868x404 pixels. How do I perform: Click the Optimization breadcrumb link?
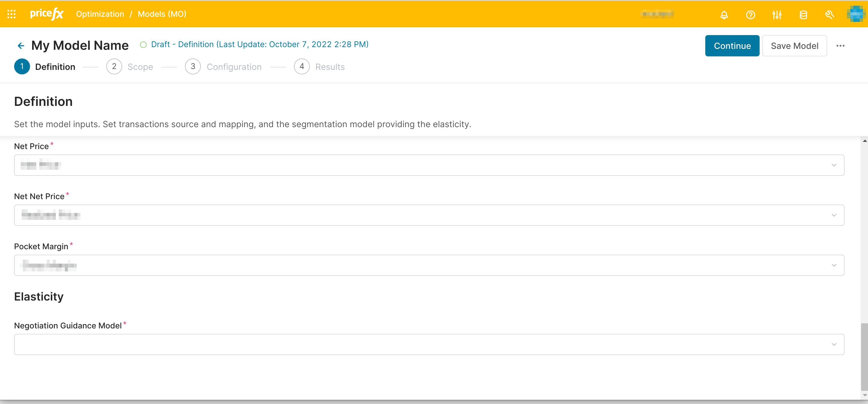tap(100, 14)
